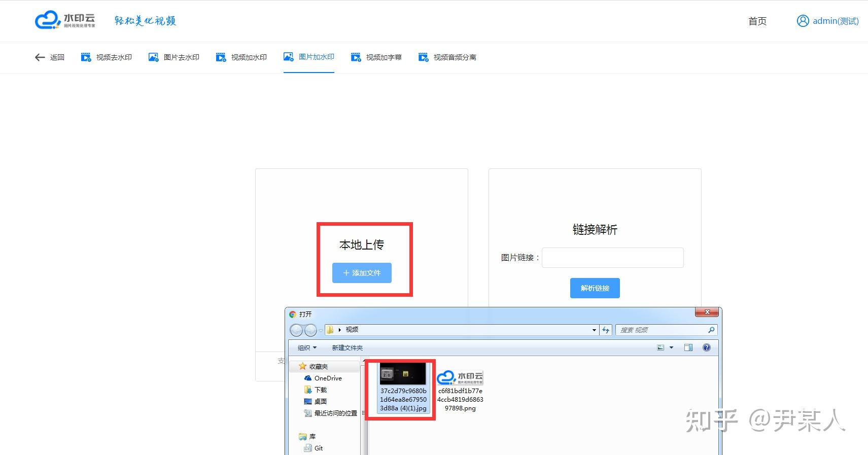Click the 添加文件 upload button
Screen dimensions: 868x455
coord(362,273)
